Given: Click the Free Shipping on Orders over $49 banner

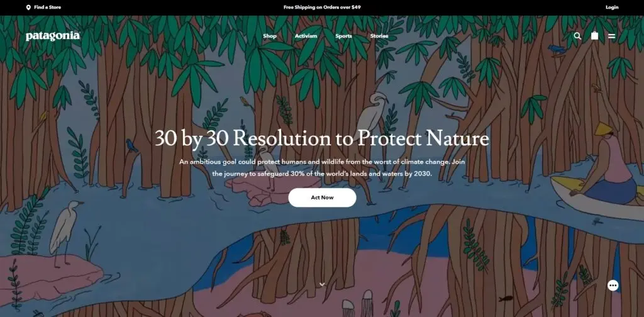Looking at the screenshot, I should pyautogui.click(x=322, y=8).
